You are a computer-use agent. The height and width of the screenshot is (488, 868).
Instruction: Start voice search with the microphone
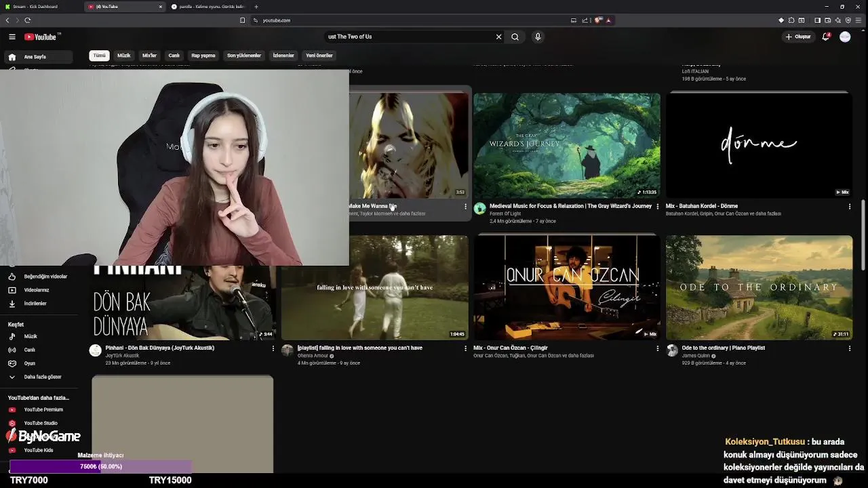point(538,37)
